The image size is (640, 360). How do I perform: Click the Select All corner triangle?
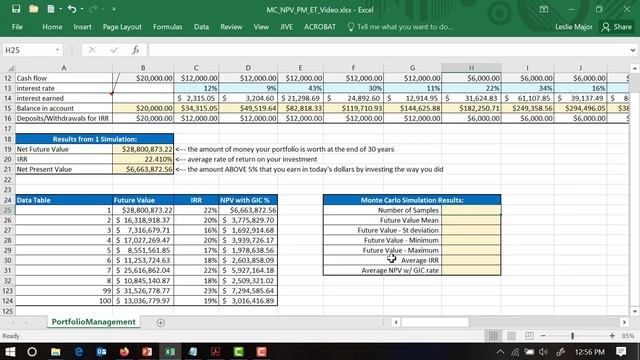(x=11, y=68)
